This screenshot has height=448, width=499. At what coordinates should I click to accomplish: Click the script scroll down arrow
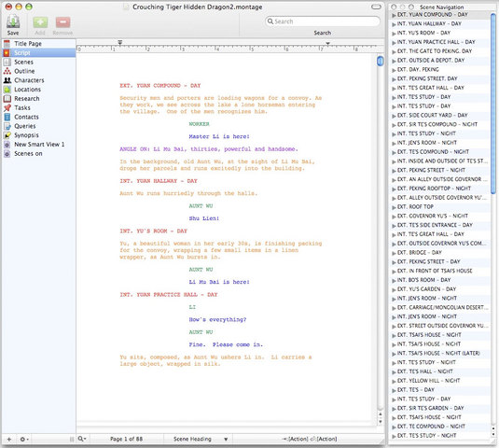pos(380,422)
